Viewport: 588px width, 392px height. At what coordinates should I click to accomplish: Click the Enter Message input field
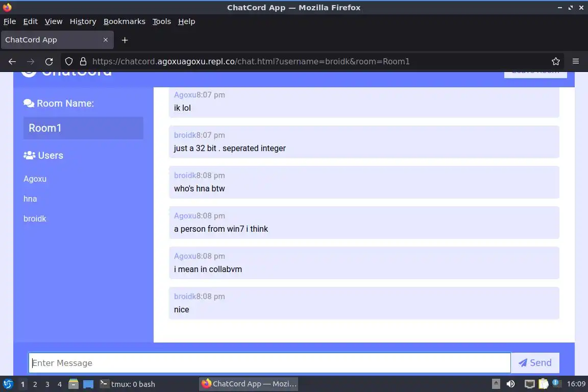(x=269, y=363)
